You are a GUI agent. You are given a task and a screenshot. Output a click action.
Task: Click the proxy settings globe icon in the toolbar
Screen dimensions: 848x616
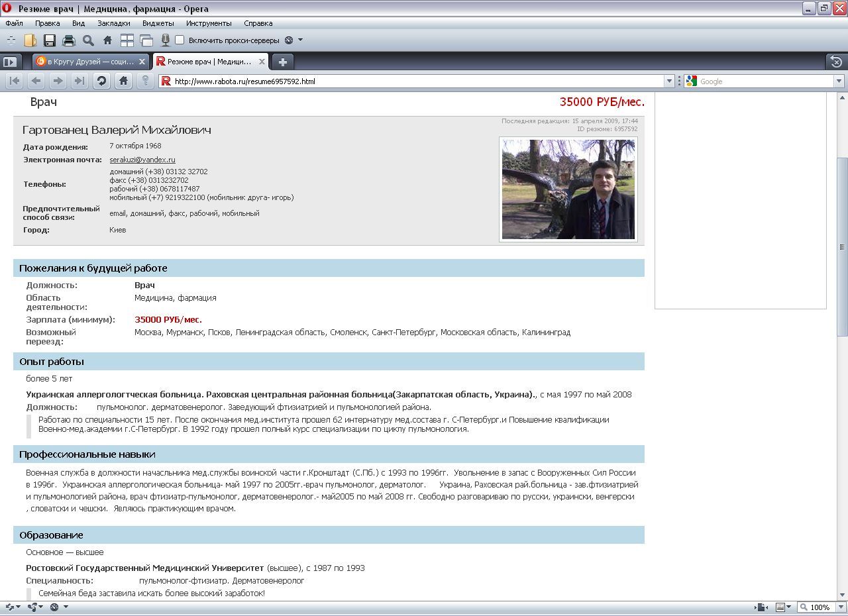point(289,40)
